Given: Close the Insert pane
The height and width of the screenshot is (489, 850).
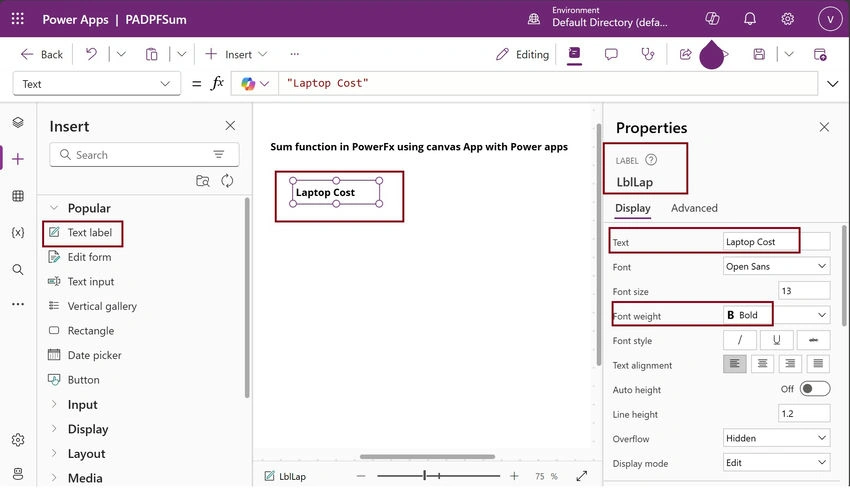Looking at the screenshot, I should click(230, 126).
